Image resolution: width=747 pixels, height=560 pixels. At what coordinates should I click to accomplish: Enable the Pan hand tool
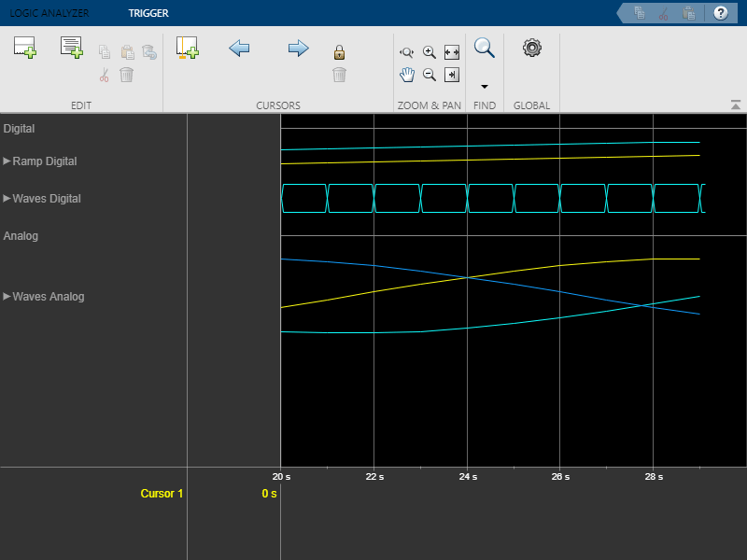[407, 75]
